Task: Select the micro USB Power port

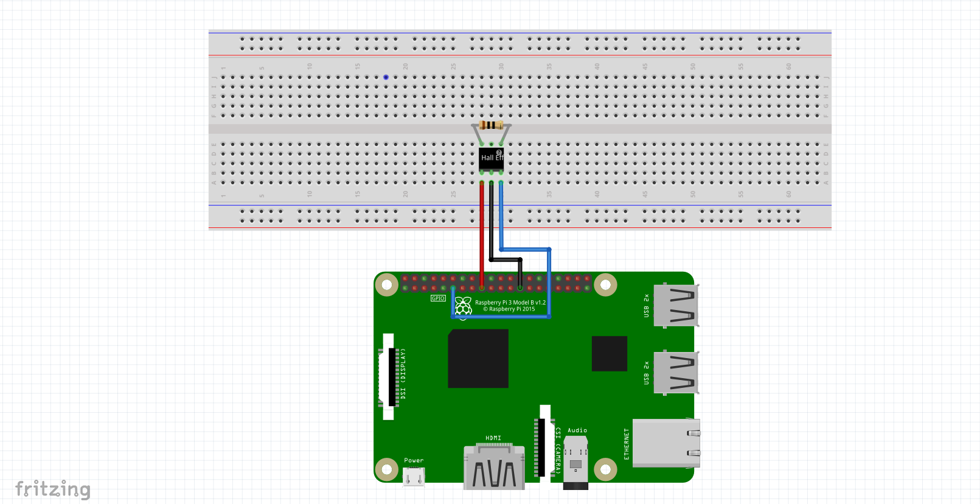Action: 414,477
